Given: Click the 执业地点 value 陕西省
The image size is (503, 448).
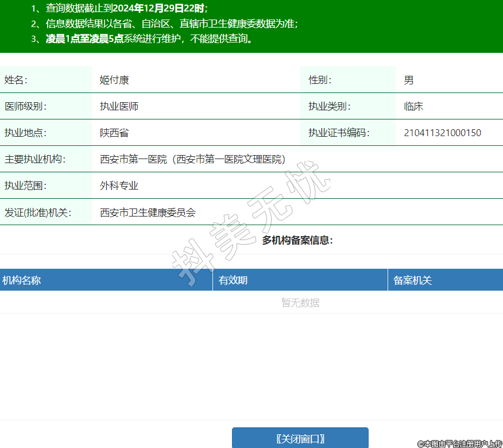Looking at the screenshot, I should (x=114, y=133).
